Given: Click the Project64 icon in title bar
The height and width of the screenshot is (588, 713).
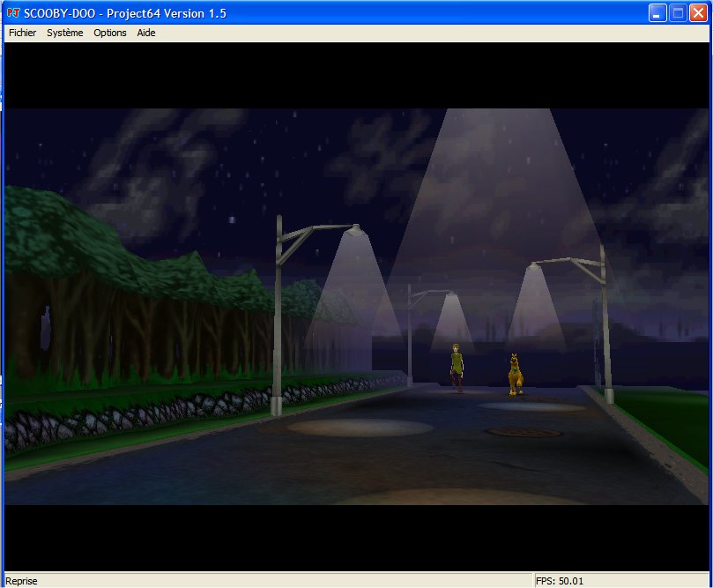Looking at the screenshot, I should click(13, 13).
